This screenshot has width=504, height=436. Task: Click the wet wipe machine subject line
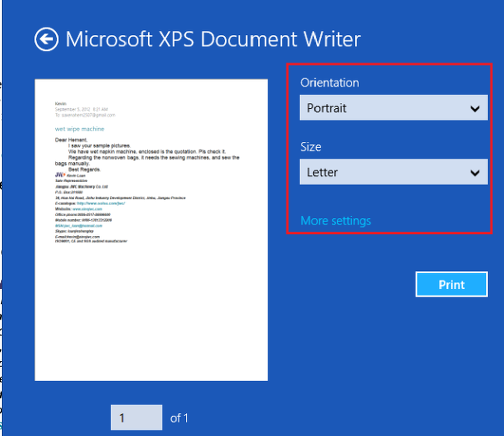tap(80, 129)
